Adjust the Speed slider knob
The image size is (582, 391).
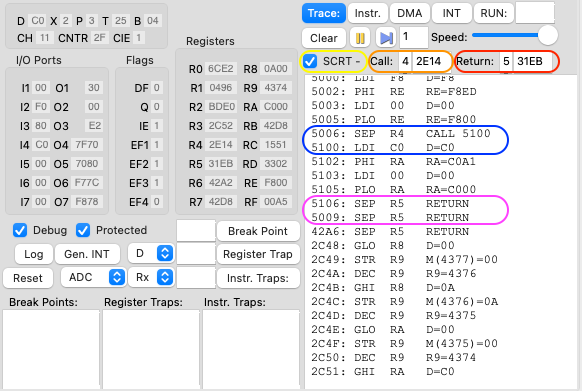[548, 36]
